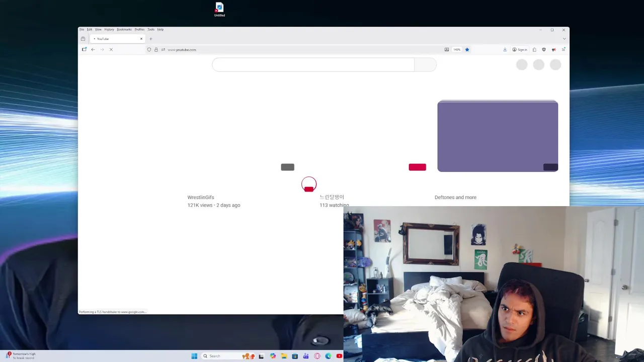
Task: Open the History menu
Action: (109, 29)
